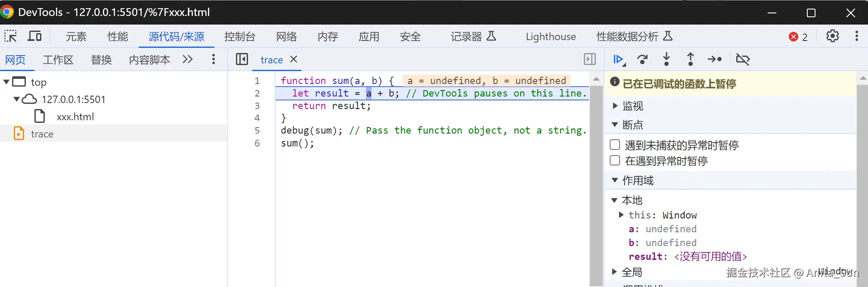Click the xxx.html document icon

40,116
